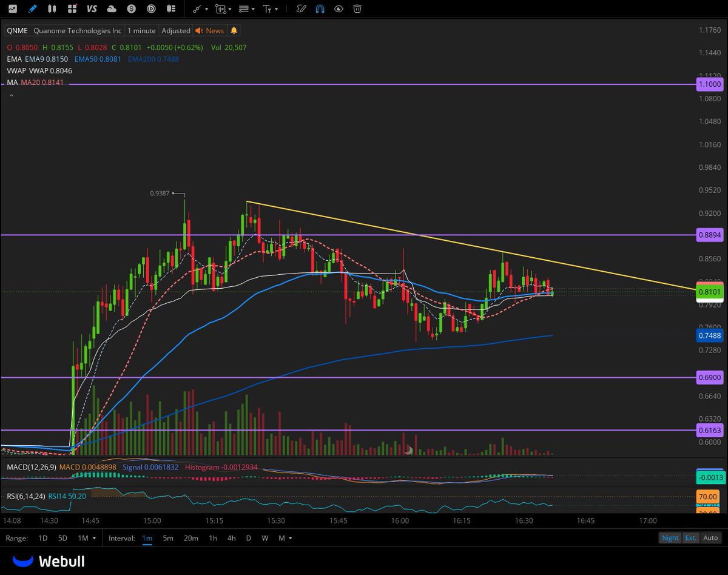This screenshot has width=728, height=575.
Task: Toggle the Night session button
Action: coord(670,538)
